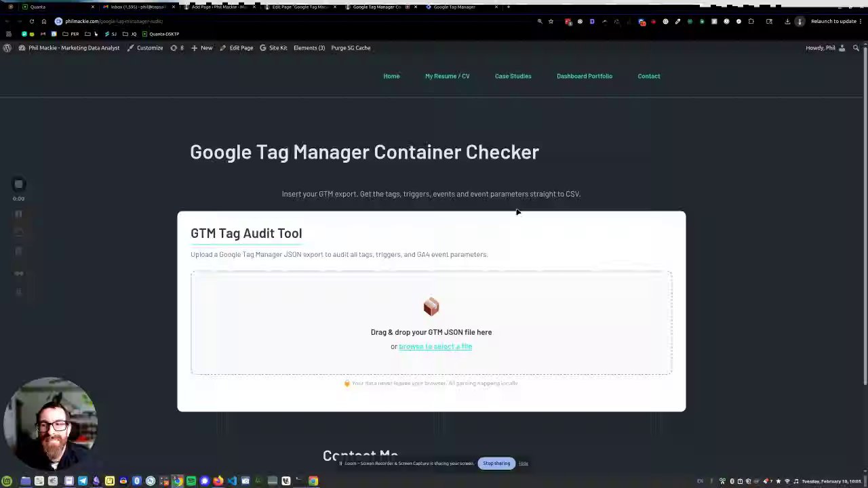Image resolution: width=868 pixels, height=488 pixels.
Task: Open the Quanta-DSKTP bookmark
Action: pos(161,34)
